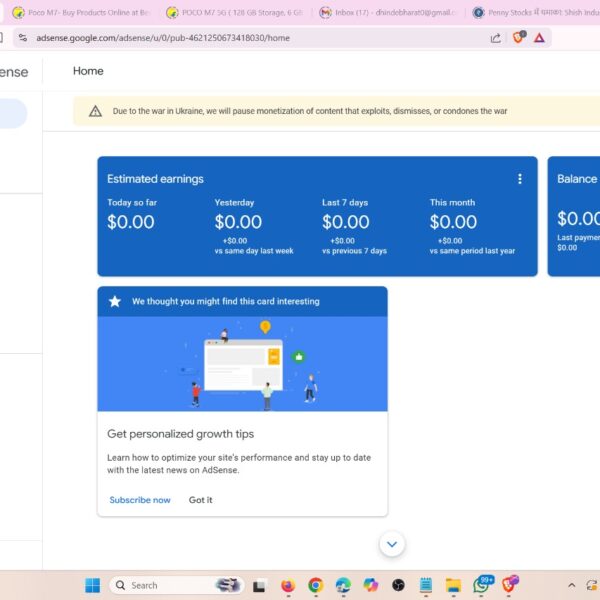Open the Windows Start menu
The width and height of the screenshot is (600, 600).
pyautogui.click(x=93, y=585)
